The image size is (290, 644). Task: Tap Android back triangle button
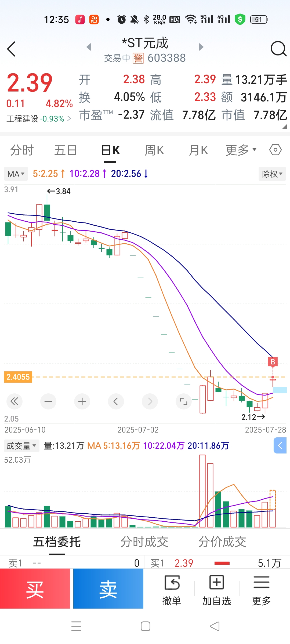(x=215, y=626)
